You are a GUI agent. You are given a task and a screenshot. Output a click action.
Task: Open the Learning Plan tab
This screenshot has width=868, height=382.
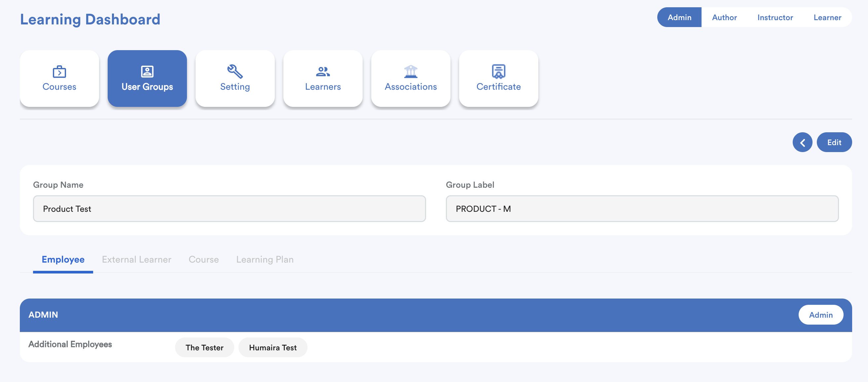pyautogui.click(x=265, y=260)
